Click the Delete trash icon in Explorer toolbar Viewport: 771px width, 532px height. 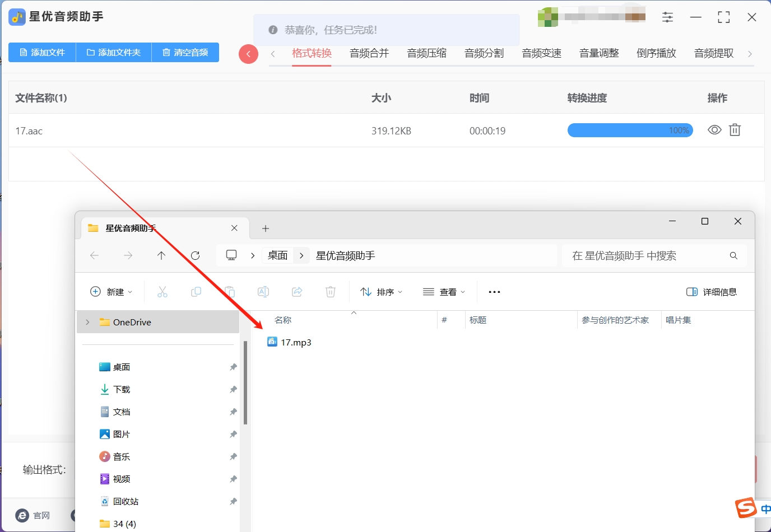tap(331, 292)
